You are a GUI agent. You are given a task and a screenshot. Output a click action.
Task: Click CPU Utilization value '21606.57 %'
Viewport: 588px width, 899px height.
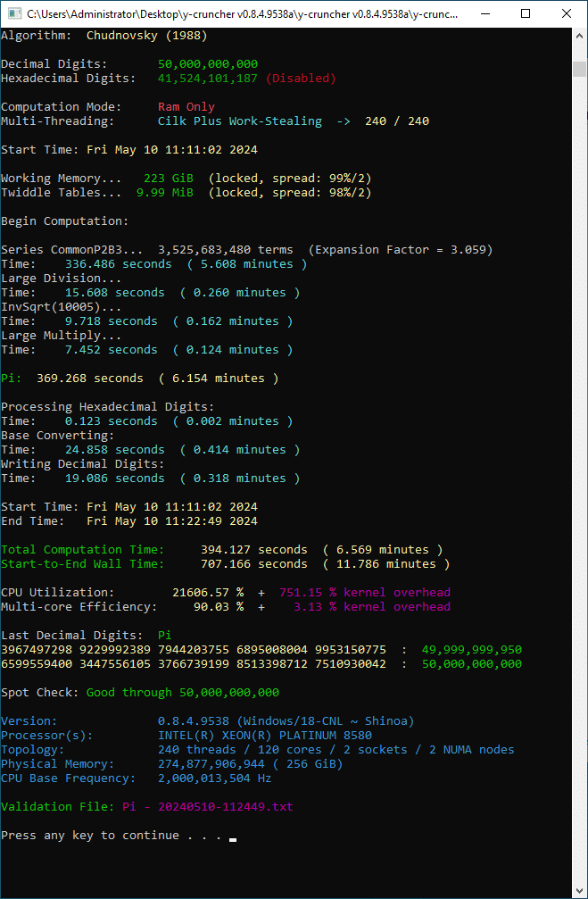coord(208,593)
